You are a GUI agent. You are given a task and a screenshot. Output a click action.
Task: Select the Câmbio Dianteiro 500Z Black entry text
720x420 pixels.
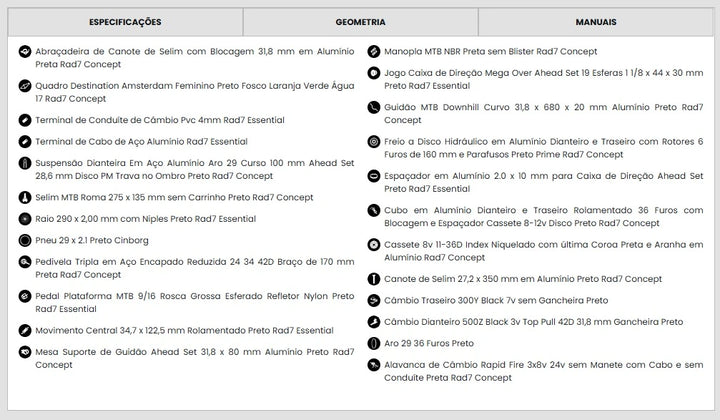click(534, 322)
